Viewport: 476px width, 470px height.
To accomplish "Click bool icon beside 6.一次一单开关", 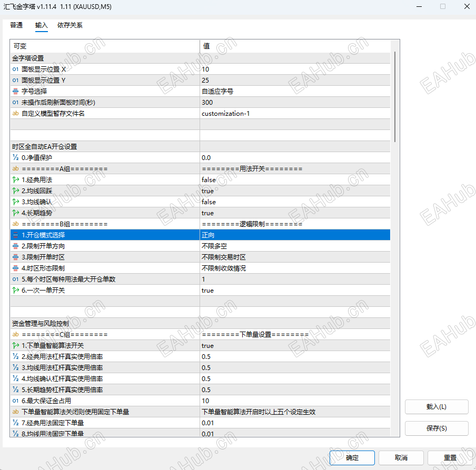I will 15,291.
